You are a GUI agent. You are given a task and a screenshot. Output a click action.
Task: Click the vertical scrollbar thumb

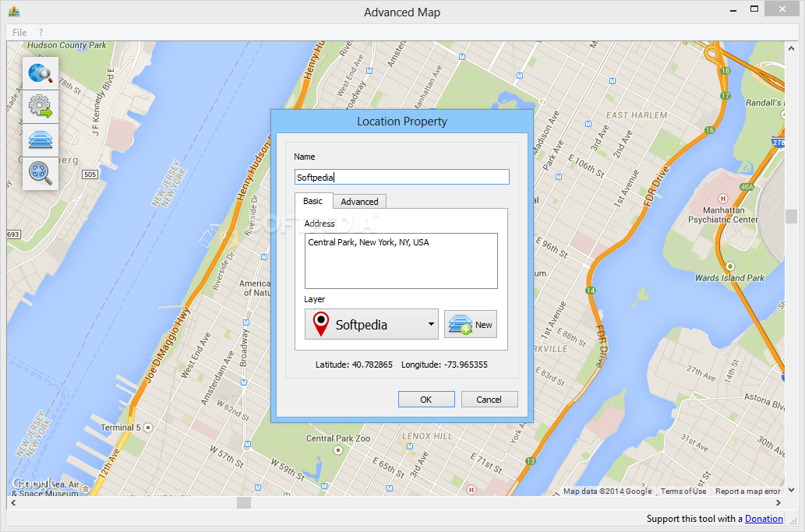pos(791,217)
